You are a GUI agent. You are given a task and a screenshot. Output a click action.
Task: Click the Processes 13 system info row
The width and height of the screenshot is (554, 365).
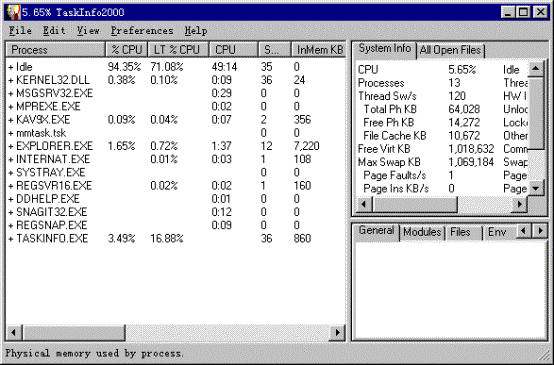coord(442,83)
